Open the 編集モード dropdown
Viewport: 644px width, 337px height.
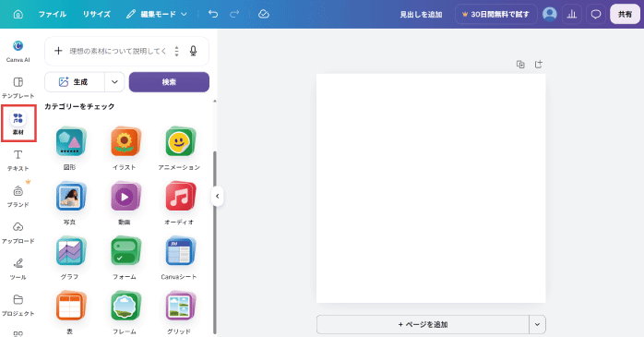point(157,15)
